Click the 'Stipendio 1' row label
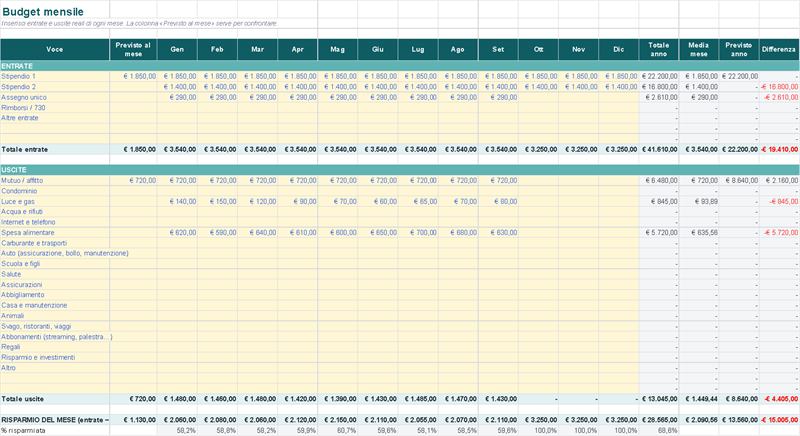This screenshot has height=436, width=800. [x=18, y=76]
